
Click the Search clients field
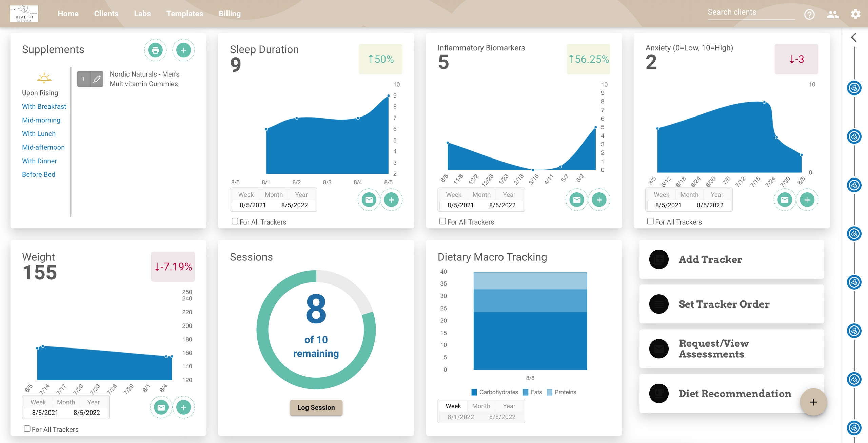pos(751,12)
